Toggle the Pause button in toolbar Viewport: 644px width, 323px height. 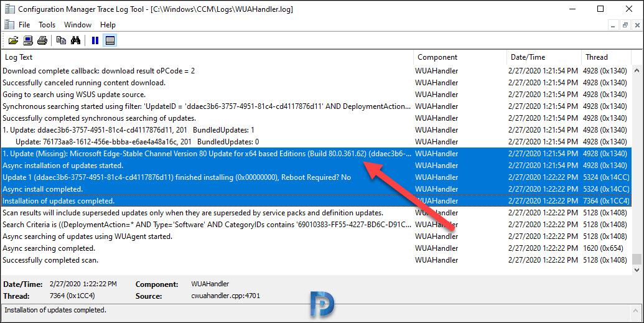[95, 40]
